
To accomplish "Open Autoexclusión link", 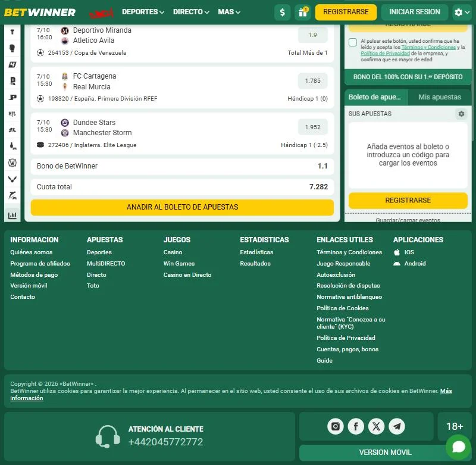I will click(336, 275).
